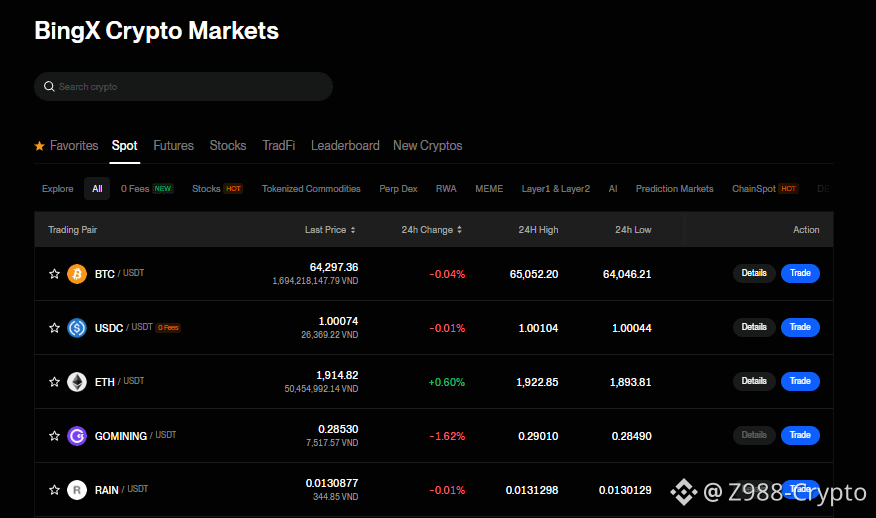Trade the USDC/USDT pair
The height and width of the screenshot is (518, 876).
pyautogui.click(x=800, y=327)
